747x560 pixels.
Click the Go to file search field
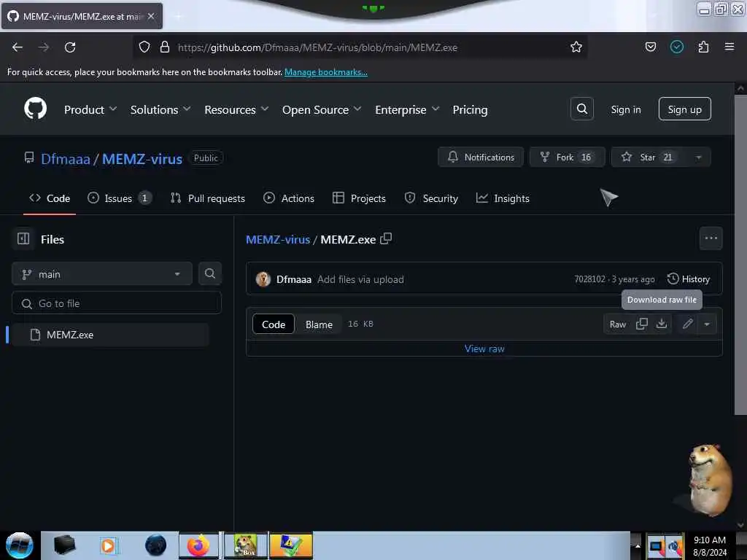(x=117, y=303)
